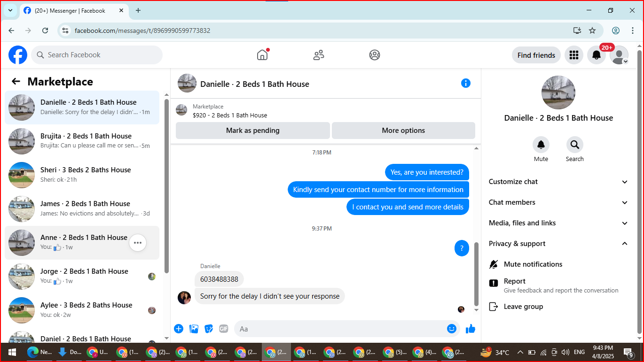This screenshot has width=644, height=362.
Task: Open the Brujita conversation
Action: [82, 141]
